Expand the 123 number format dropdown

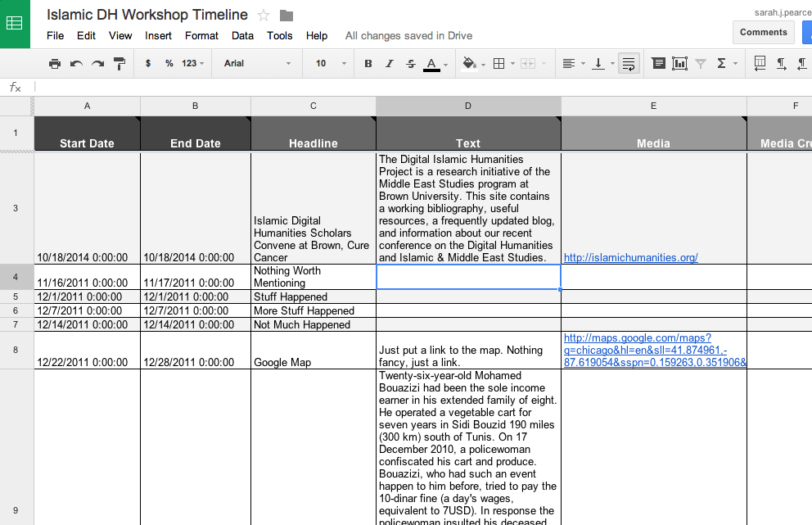pyautogui.click(x=192, y=63)
